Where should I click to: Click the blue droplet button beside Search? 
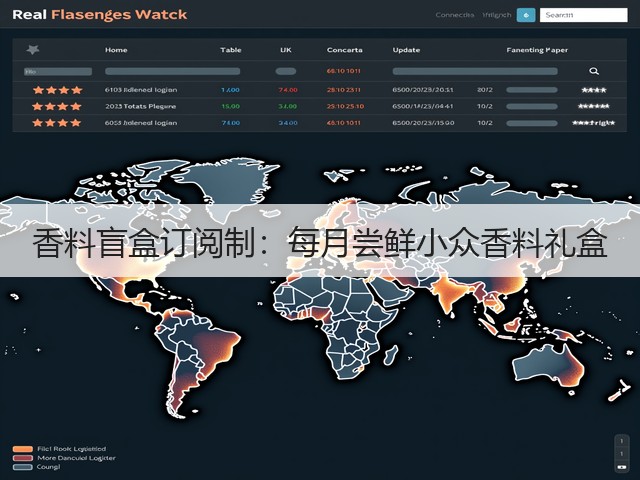(526, 15)
